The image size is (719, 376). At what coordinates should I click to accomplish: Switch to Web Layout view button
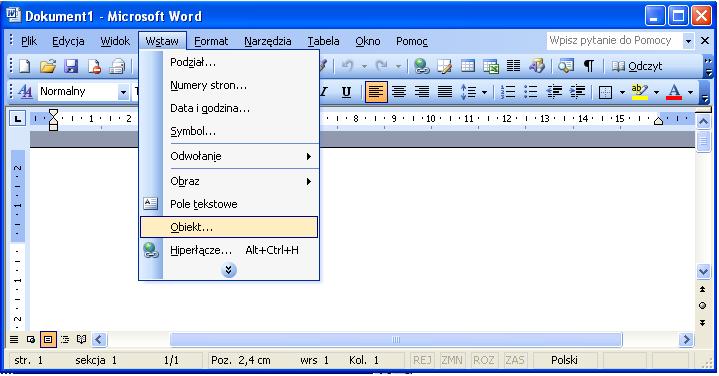point(31,340)
